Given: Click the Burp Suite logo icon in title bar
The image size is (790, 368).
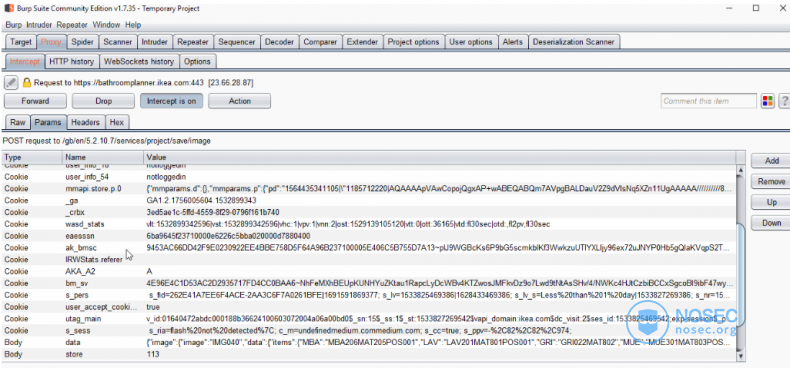Looking at the screenshot, I should coord(8,9).
